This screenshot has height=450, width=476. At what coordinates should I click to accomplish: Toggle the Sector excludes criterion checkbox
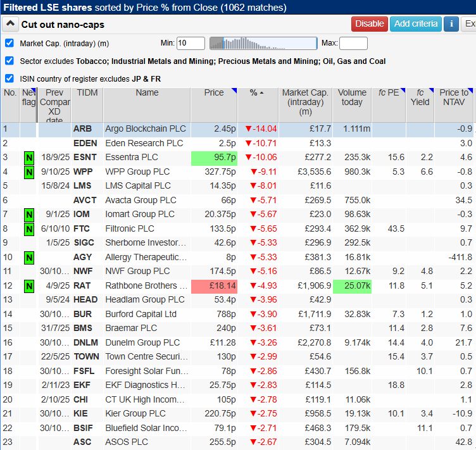click(9, 61)
